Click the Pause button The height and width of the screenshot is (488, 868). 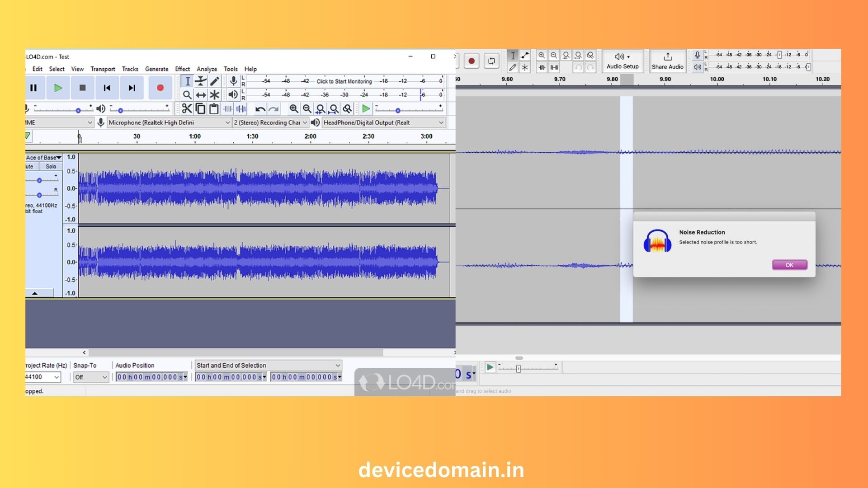(x=33, y=88)
